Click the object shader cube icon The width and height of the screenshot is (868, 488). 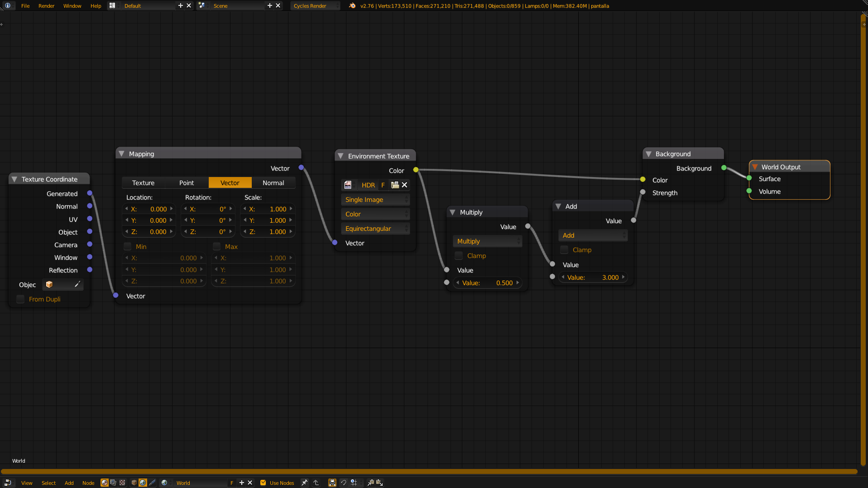pyautogui.click(x=134, y=483)
